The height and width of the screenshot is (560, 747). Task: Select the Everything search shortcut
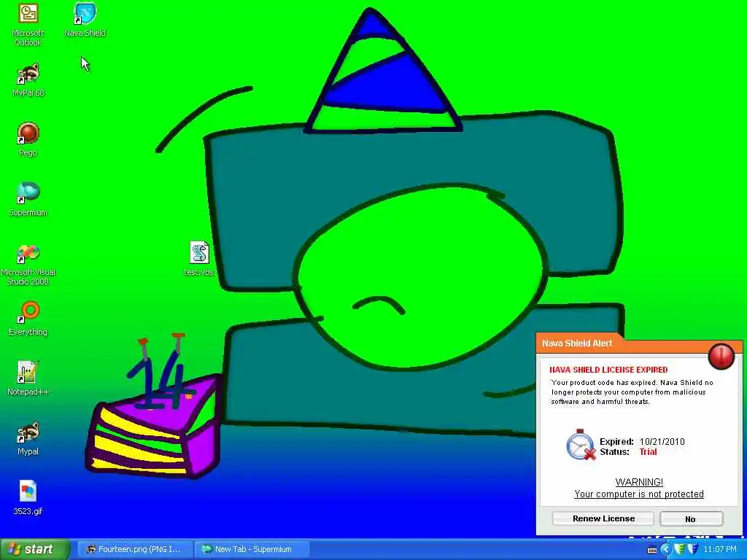tap(28, 318)
